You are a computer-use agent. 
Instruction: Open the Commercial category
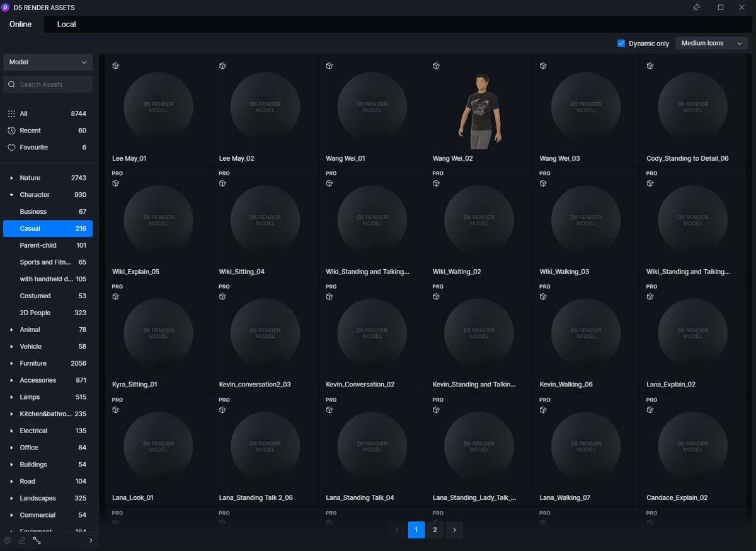48,515
